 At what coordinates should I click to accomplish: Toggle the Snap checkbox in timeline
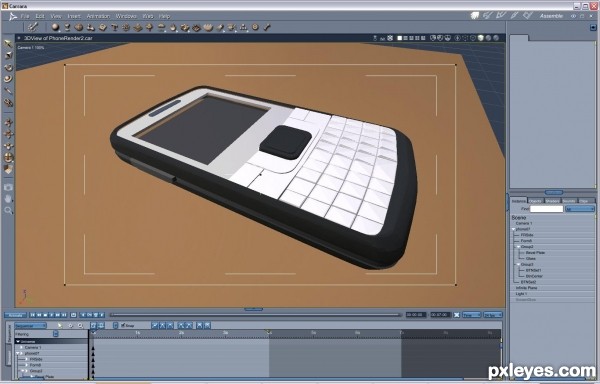tap(123, 325)
